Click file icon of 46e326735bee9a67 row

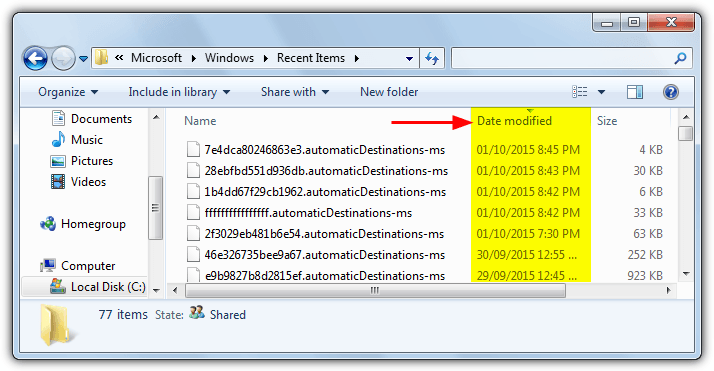click(194, 254)
